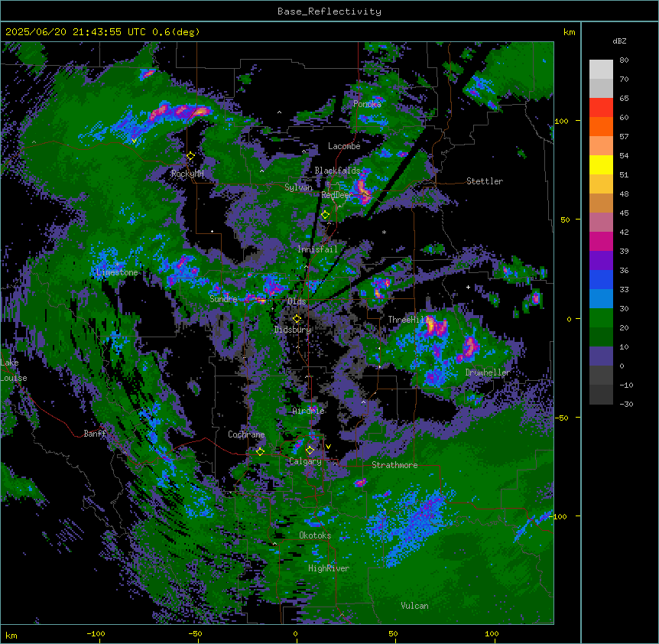Click the Banff town label
The width and height of the screenshot is (659, 644).
pos(95,434)
